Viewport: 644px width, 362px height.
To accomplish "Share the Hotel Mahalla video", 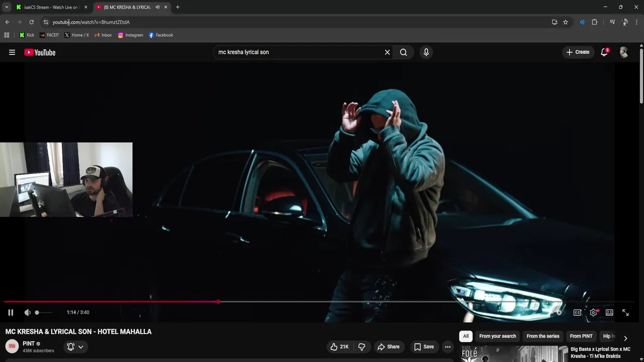I will pos(388,346).
